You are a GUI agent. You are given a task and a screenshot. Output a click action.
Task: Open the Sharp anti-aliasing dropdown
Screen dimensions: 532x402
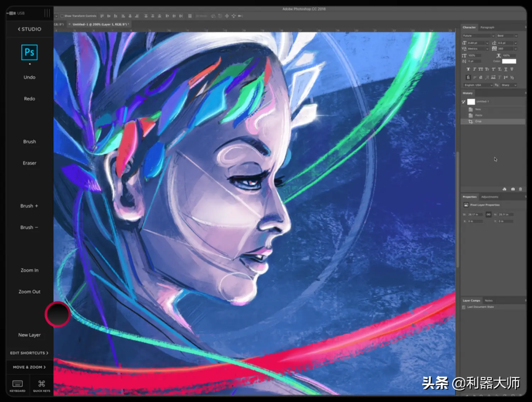tap(509, 85)
